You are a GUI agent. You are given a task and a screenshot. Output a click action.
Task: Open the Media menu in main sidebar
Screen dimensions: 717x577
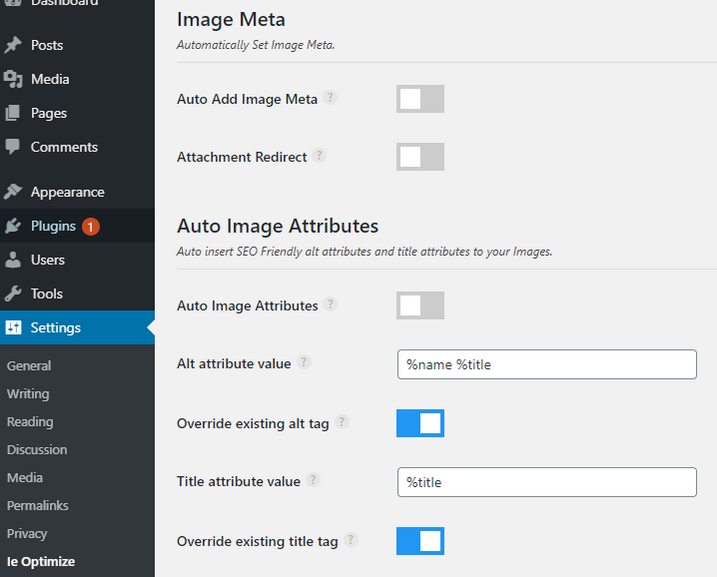[77, 79]
